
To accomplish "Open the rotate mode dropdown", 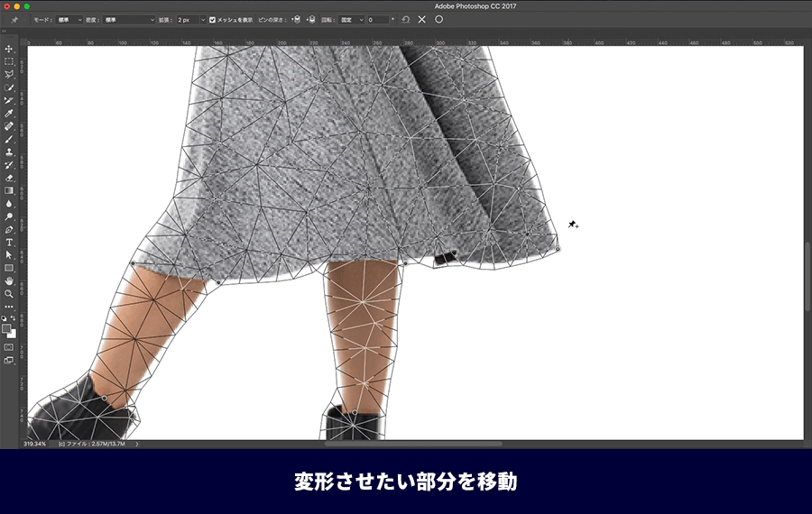I will tap(352, 20).
